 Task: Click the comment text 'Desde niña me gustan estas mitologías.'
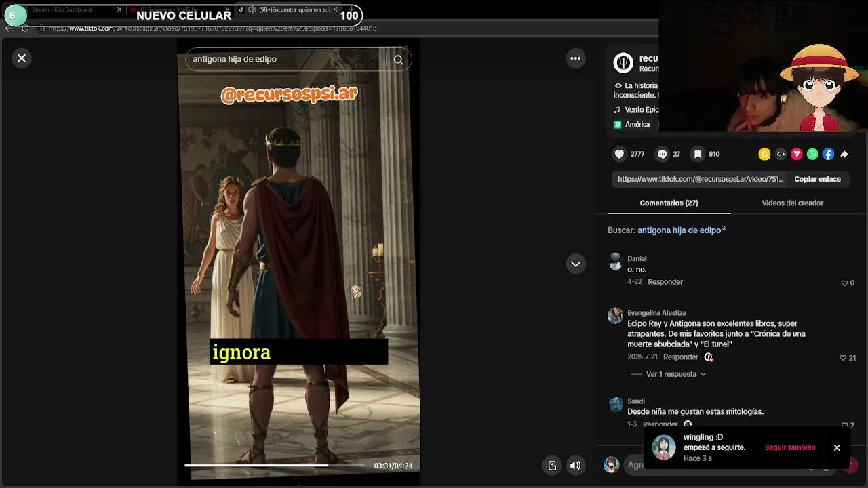[x=695, y=412]
